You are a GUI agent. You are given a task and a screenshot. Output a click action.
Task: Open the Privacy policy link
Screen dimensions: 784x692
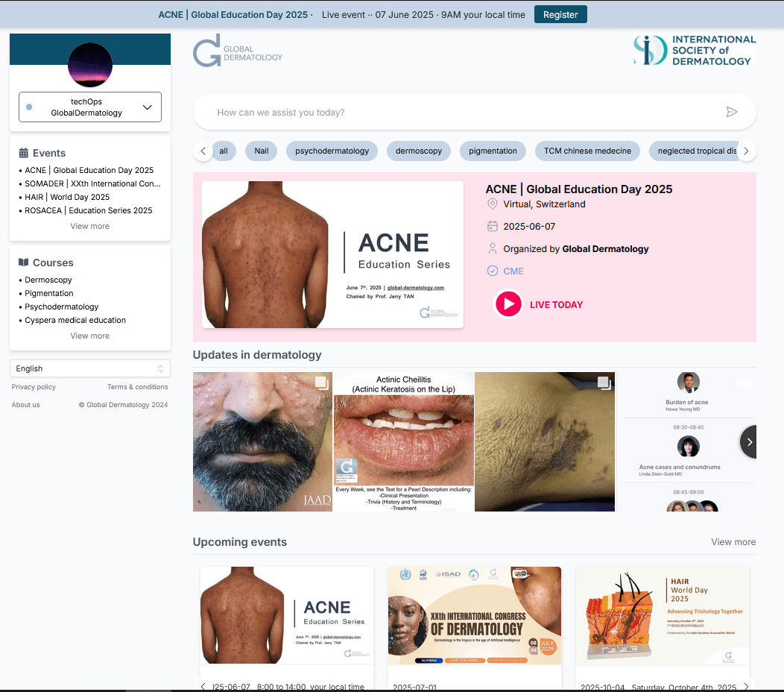click(x=34, y=387)
